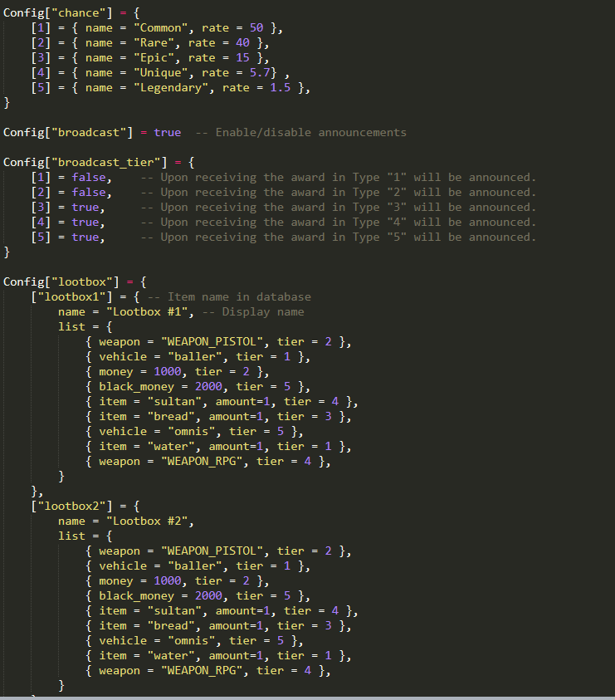Click the baller vehicle entry in lootbox2
This screenshot has height=700, width=615.
[x=198, y=566]
